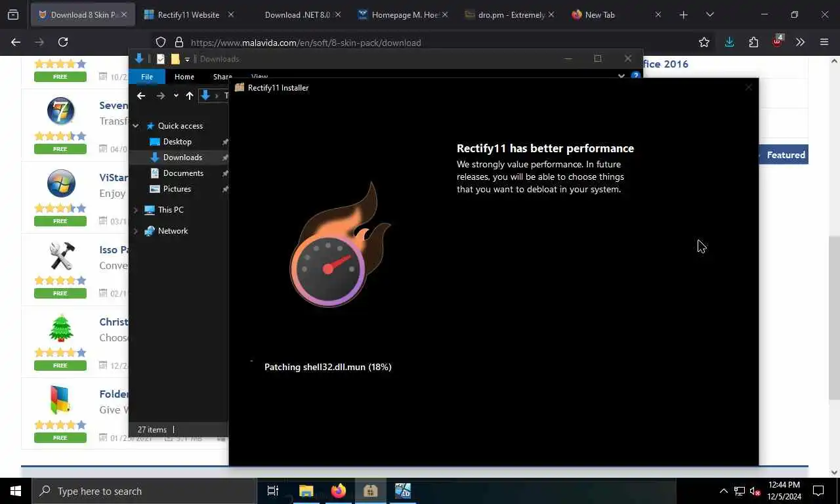Open the extensions puzzle icon

coord(753,42)
